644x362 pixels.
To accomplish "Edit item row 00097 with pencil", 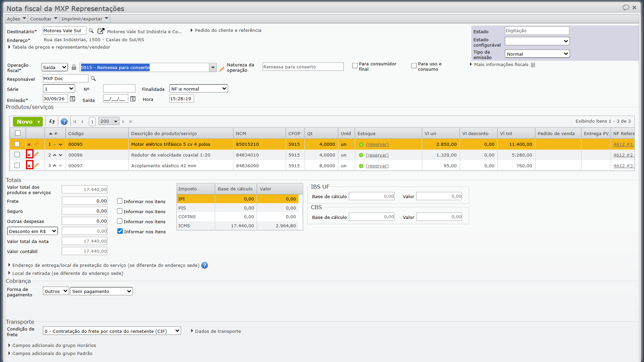I will pos(36,165).
